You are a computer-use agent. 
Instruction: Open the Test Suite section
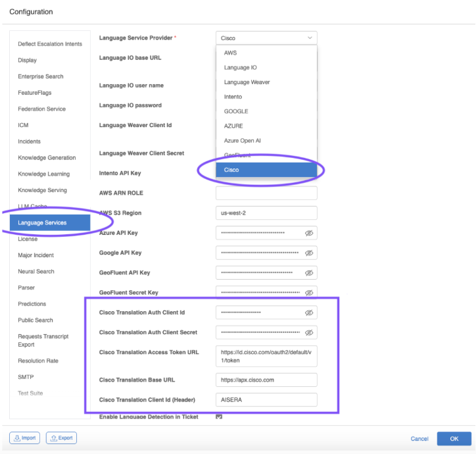(x=50, y=393)
